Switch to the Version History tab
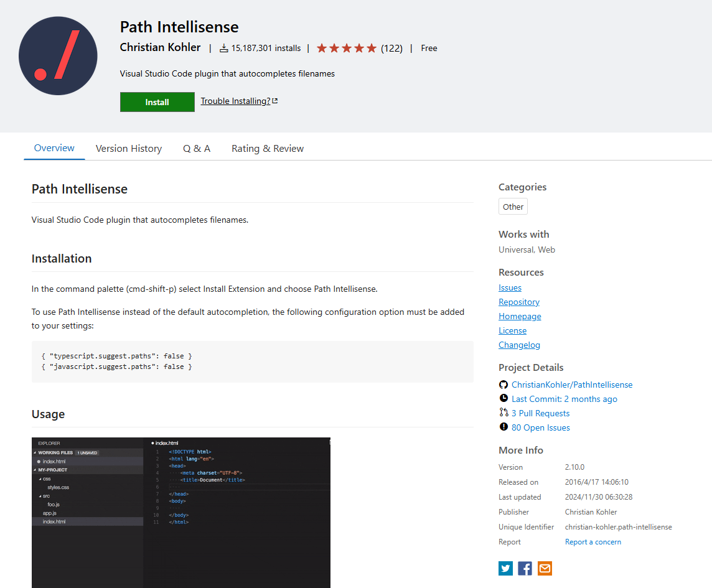 click(128, 149)
